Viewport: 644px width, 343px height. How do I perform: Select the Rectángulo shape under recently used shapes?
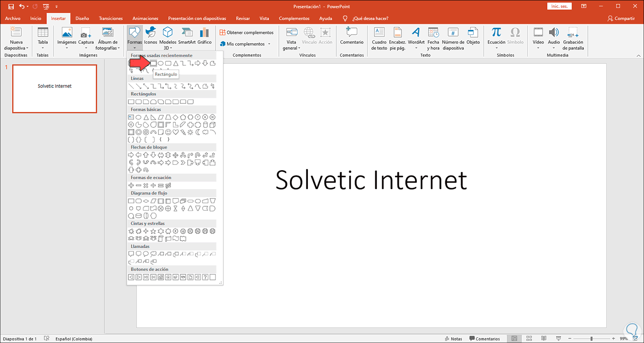[x=153, y=63]
